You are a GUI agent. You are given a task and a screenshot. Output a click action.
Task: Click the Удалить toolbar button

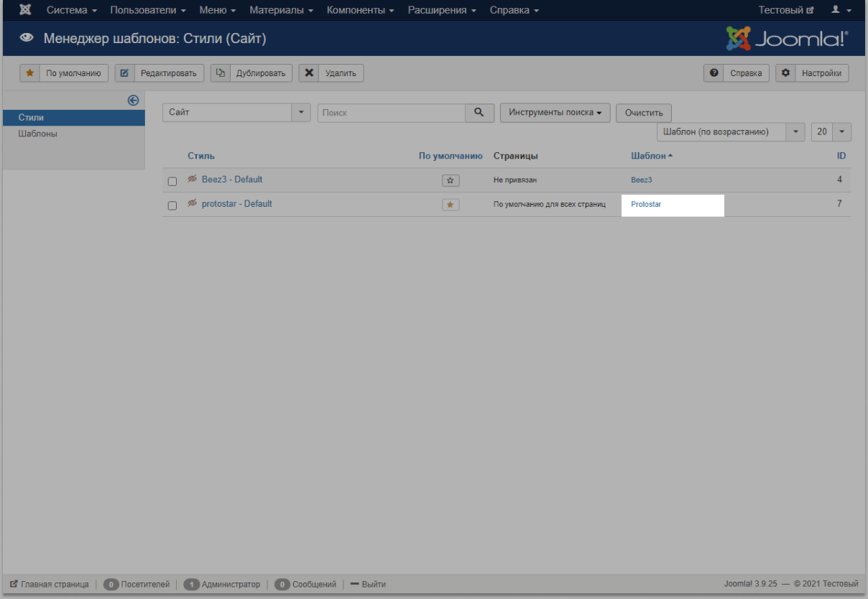click(x=331, y=73)
